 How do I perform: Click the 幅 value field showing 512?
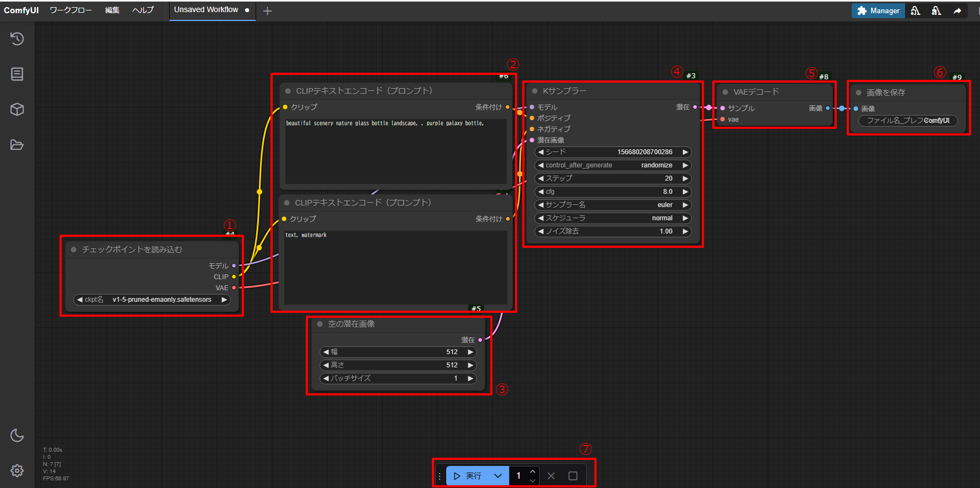pyautogui.click(x=398, y=352)
